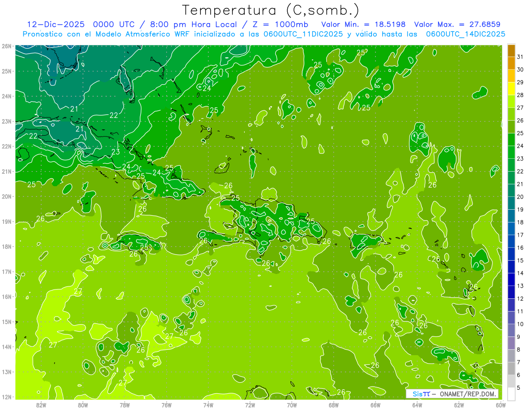The height and width of the screenshot is (411, 532).
Task: Click the "24N" latitude axis label
Action: [7, 96]
